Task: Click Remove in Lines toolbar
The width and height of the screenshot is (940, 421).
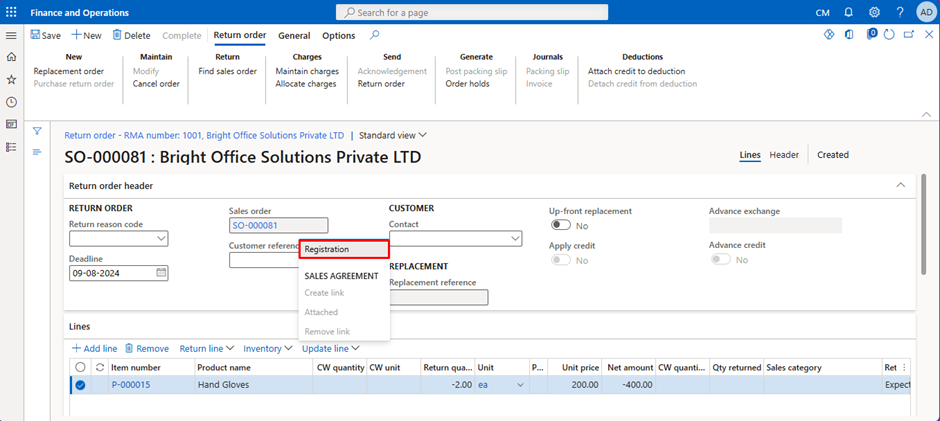Action: coord(147,348)
